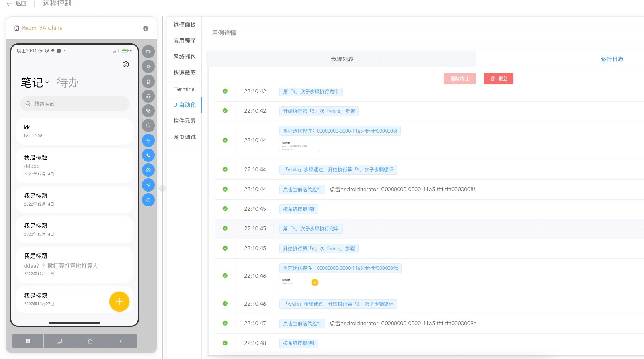Click 「while」步骤通过 tag for 第「6」次
644x359 pixels.
click(338, 304)
